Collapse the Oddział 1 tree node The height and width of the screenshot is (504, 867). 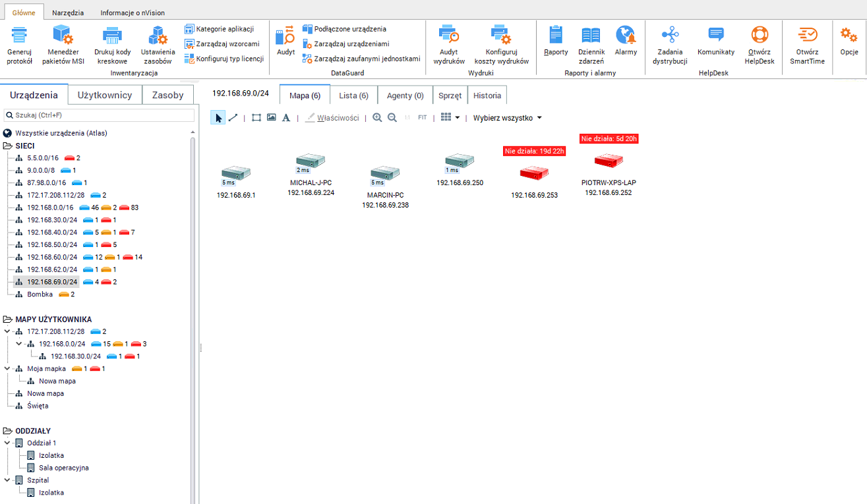pos(7,443)
